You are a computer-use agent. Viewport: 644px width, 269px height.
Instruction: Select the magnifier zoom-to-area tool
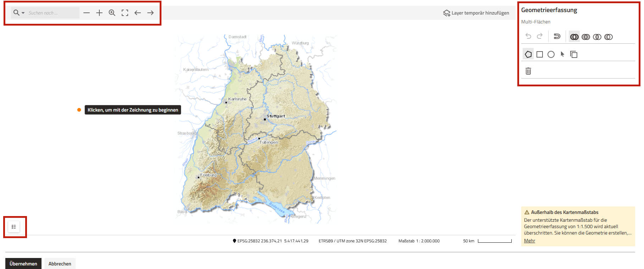(x=112, y=13)
